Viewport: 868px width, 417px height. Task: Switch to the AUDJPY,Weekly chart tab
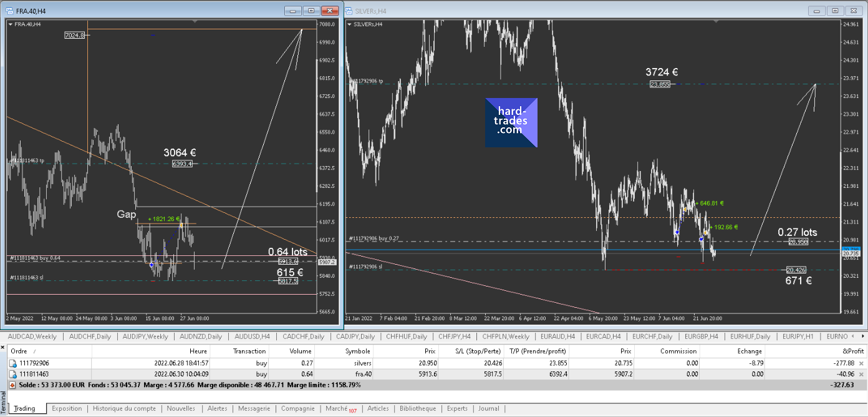tap(145, 336)
